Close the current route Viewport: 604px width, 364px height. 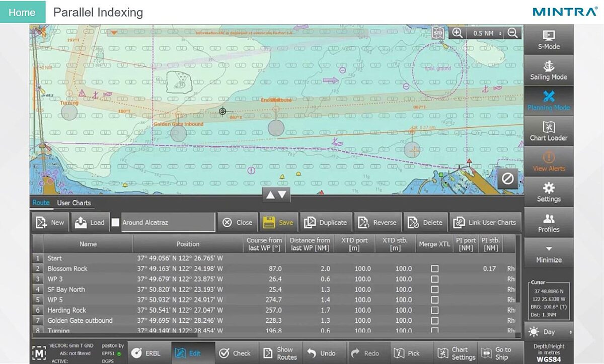click(237, 222)
